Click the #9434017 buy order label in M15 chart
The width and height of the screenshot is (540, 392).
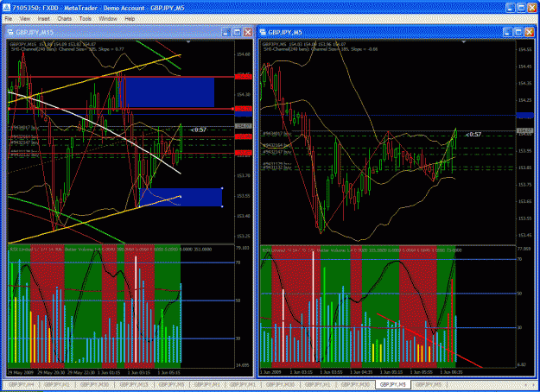point(24,128)
